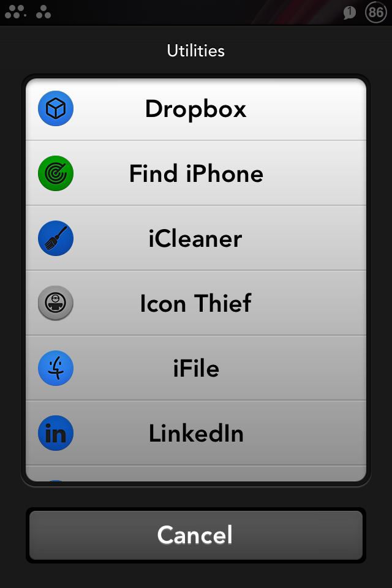Tap the gray Icon Thief icon
The image size is (392, 588).
[56, 303]
